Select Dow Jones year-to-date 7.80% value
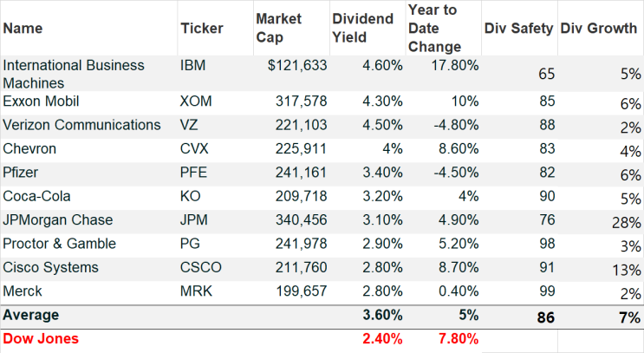Image resolution: width=644 pixels, height=353 pixels. (459, 339)
